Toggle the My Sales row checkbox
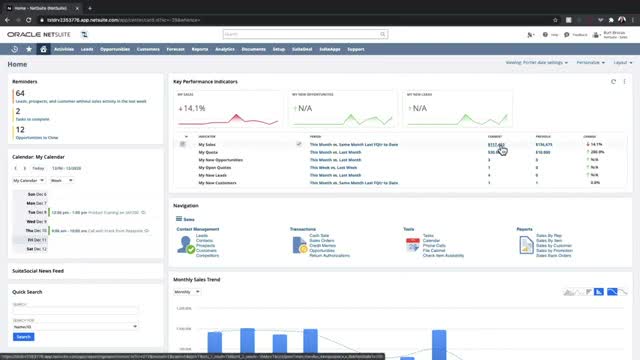Screen dimensions: 640x360 pyautogui.click(x=299, y=144)
